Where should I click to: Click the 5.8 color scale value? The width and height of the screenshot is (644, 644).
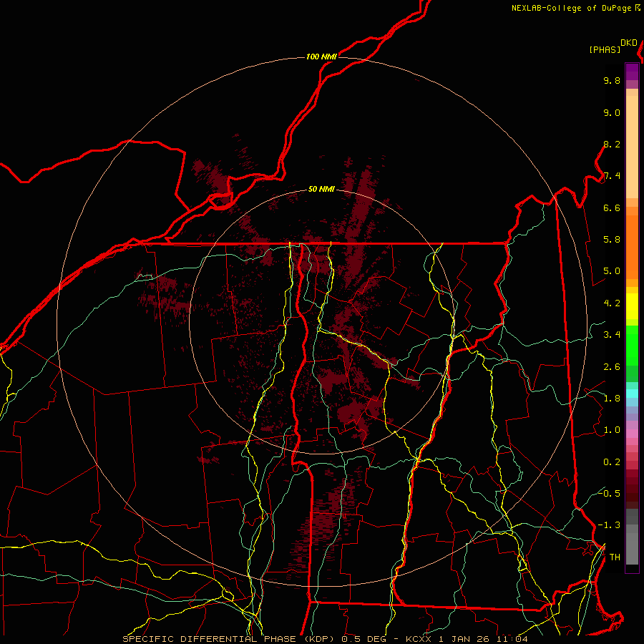tap(612, 240)
